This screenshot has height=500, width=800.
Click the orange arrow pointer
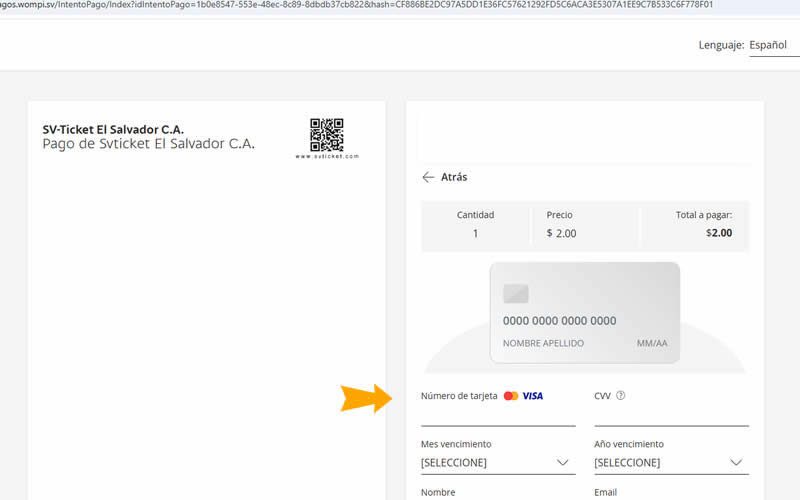click(x=365, y=398)
